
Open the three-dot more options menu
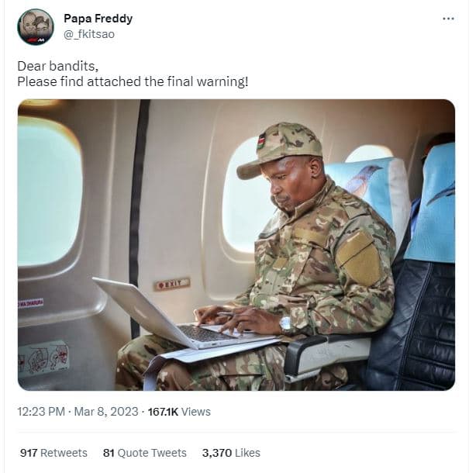(448, 19)
